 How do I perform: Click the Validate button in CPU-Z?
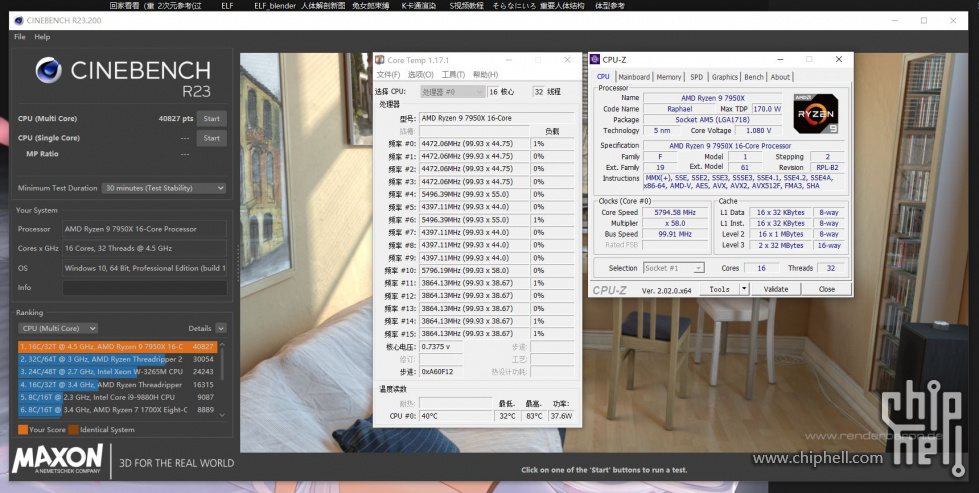pyautogui.click(x=775, y=289)
